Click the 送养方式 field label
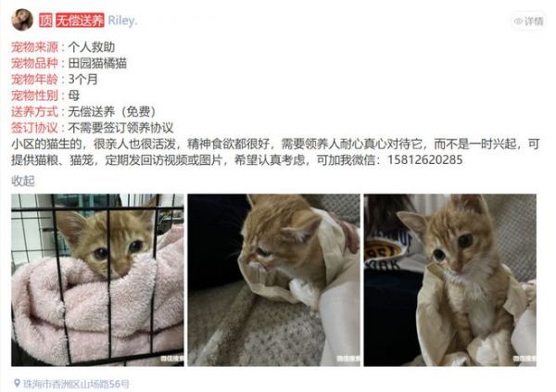The width and height of the screenshot is (556, 392). (x=34, y=111)
